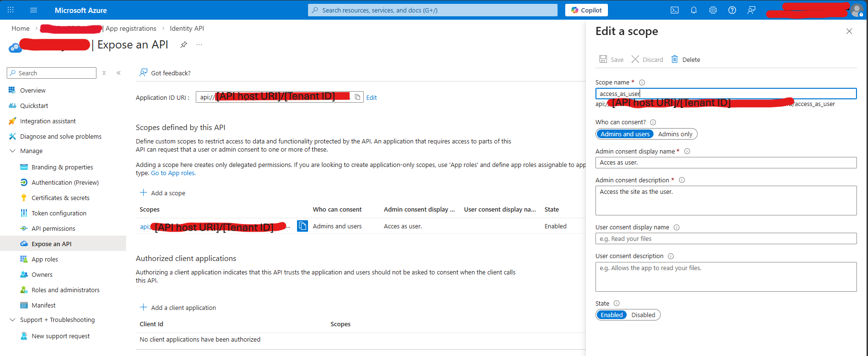
Task: Focus the top resource search box
Action: 433,10
